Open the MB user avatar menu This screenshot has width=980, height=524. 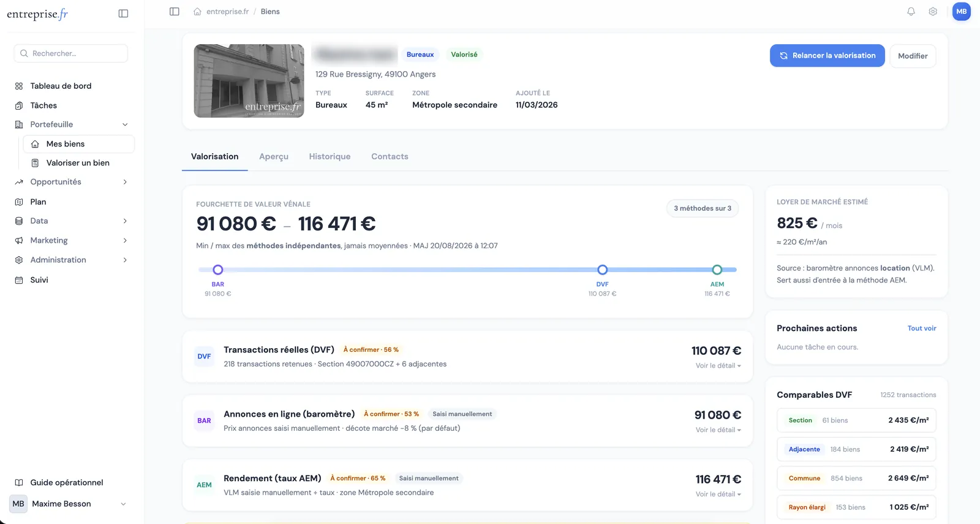click(962, 12)
